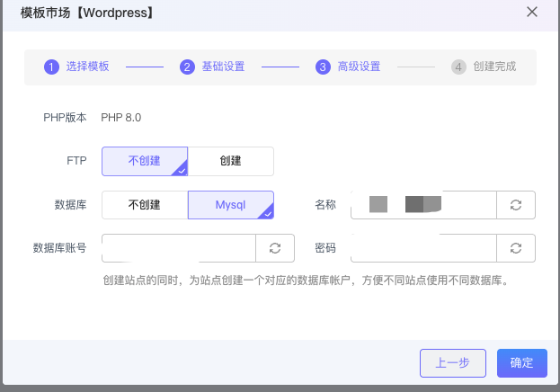The width and height of the screenshot is (560, 392).
Task: Select 数据库 不创建 option
Action: [x=145, y=205]
